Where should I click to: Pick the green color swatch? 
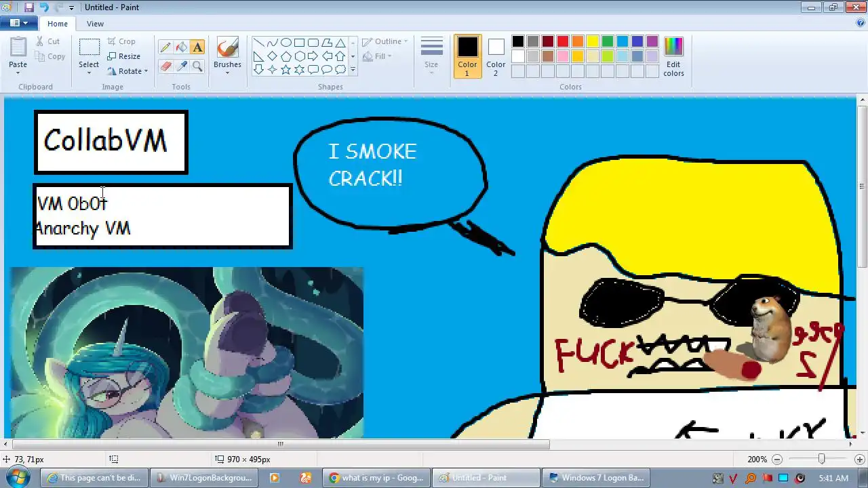(608, 41)
